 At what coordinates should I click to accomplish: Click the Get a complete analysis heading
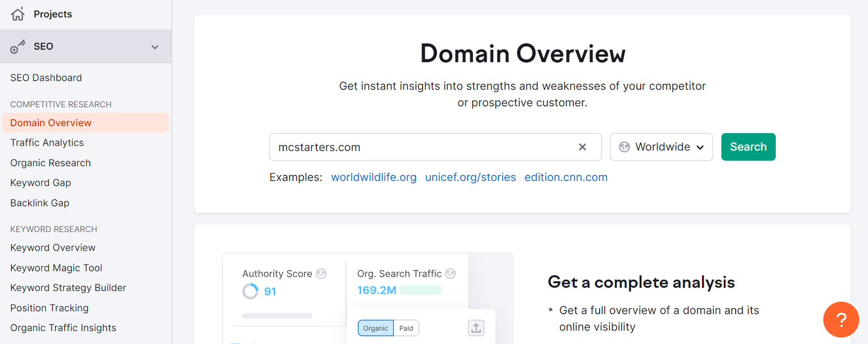[641, 282]
